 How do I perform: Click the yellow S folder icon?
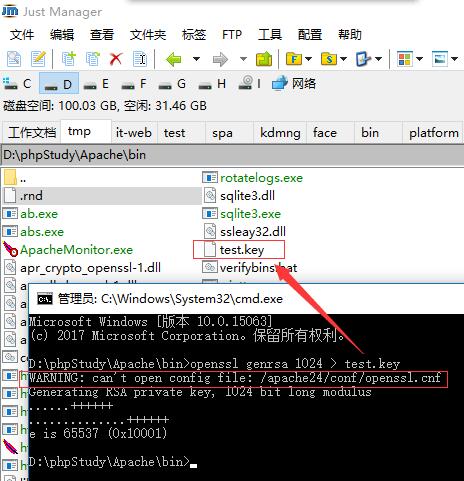[x=329, y=59]
